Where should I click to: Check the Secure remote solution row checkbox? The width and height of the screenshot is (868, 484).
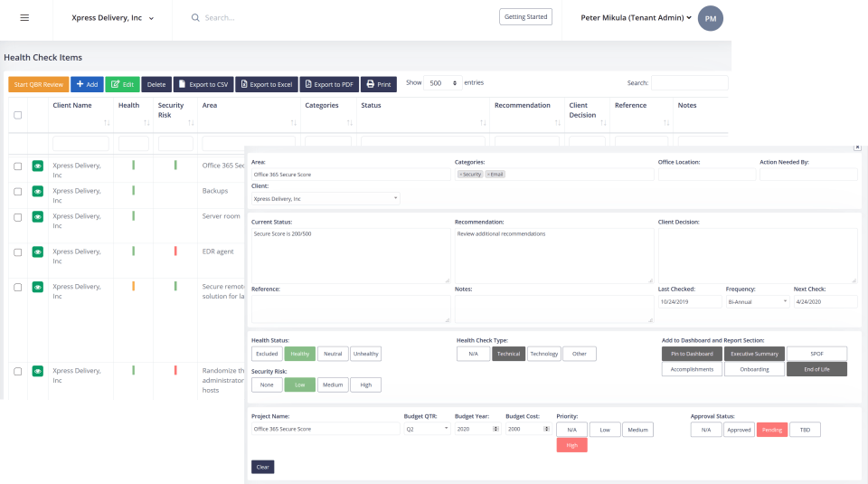point(18,287)
